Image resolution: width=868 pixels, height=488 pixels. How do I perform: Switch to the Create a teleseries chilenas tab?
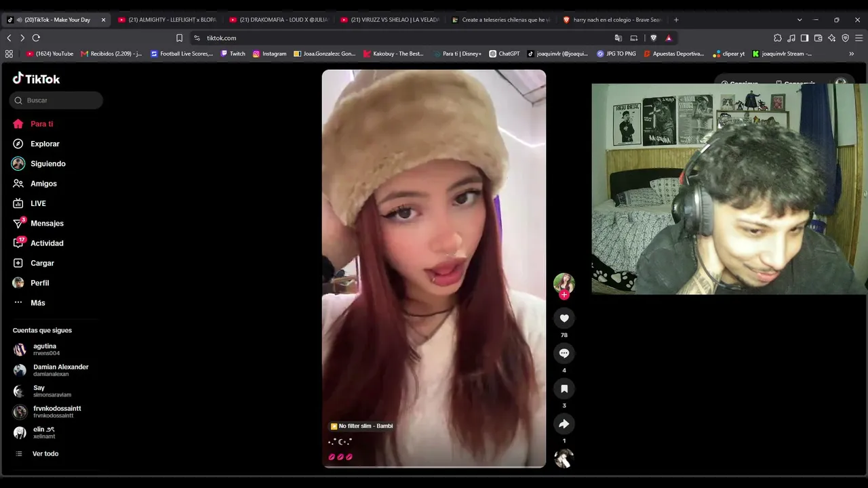tap(501, 20)
